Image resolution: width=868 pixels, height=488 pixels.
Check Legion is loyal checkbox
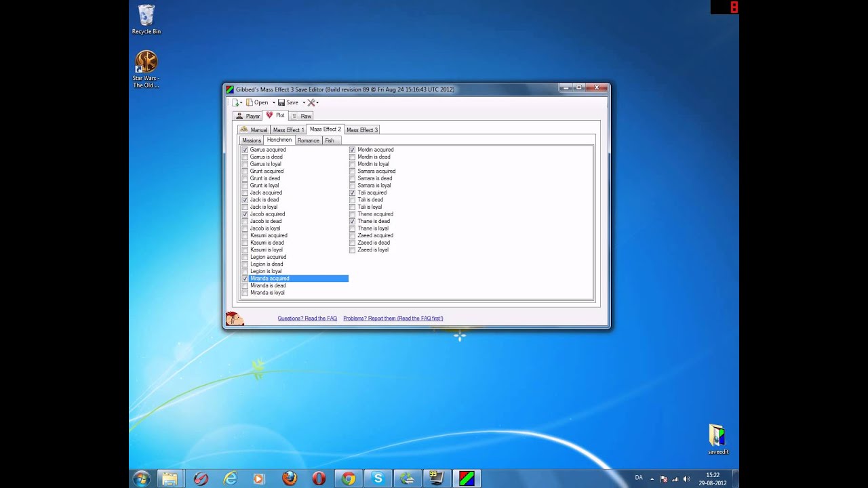245,271
